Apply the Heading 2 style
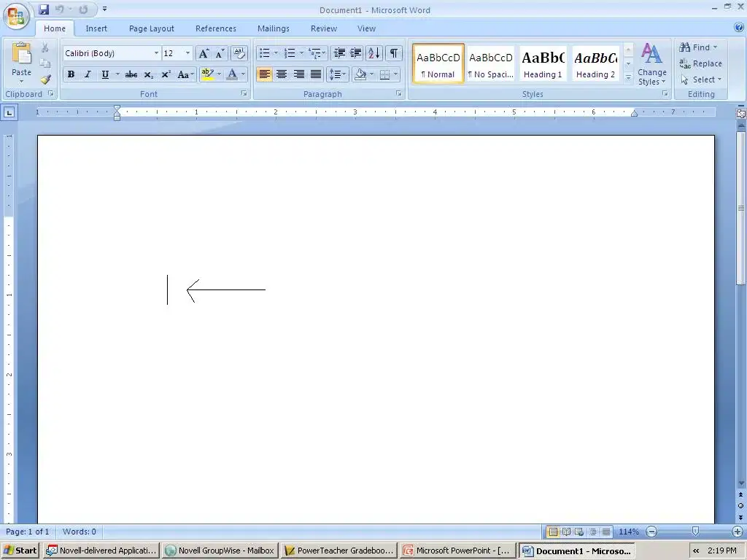 pyautogui.click(x=595, y=64)
